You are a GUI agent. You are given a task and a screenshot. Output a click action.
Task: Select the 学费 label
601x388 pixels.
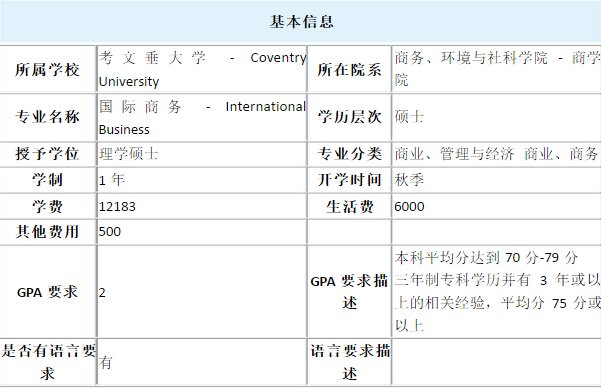[48, 207]
